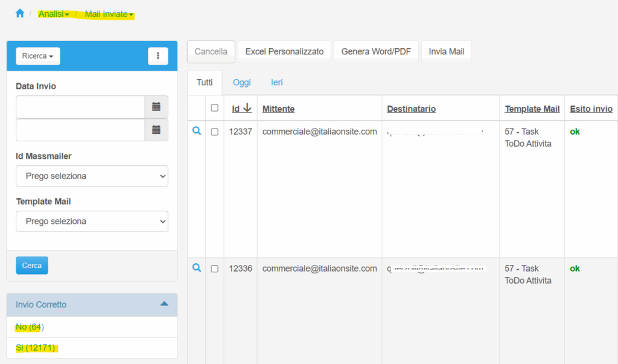Switch to the Oggi tab
This screenshot has height=364, width=618.
[241, 83]
